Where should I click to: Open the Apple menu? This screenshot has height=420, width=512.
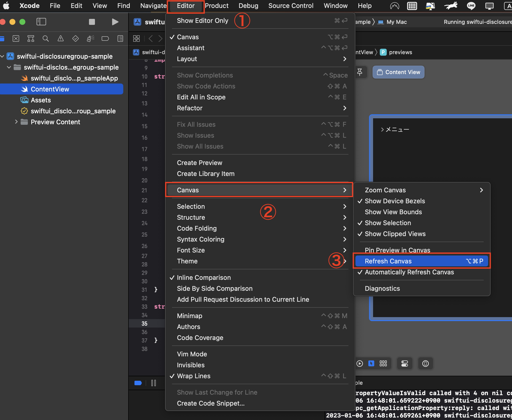(x=6, y=5)
